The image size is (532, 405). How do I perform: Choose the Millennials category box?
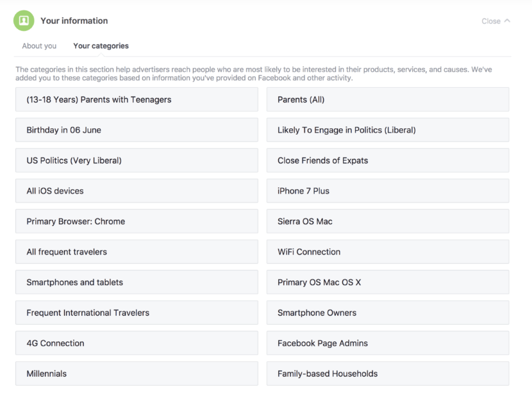137,374
